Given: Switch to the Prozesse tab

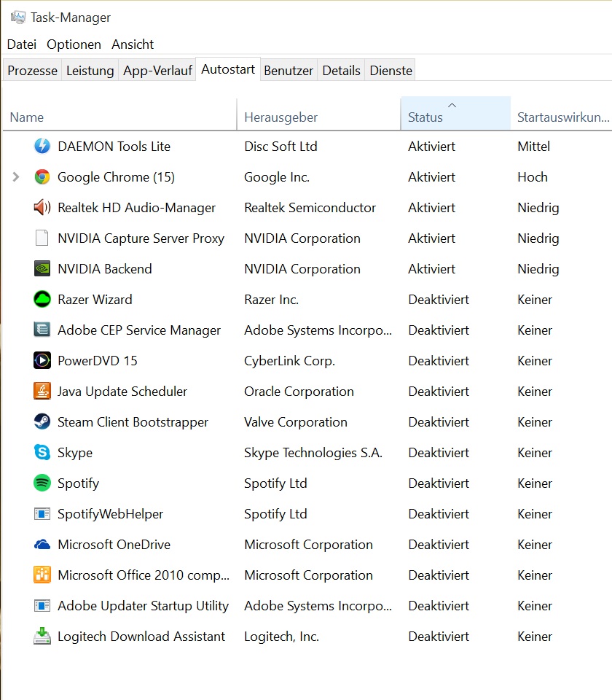Looking at the screenshot, I should 32,71.
